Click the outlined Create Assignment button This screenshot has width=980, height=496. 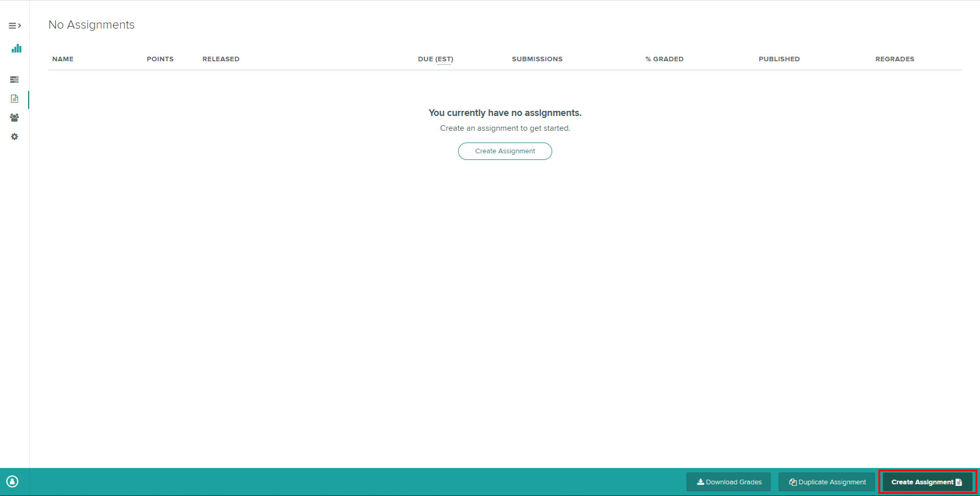[x=505, y=151]
